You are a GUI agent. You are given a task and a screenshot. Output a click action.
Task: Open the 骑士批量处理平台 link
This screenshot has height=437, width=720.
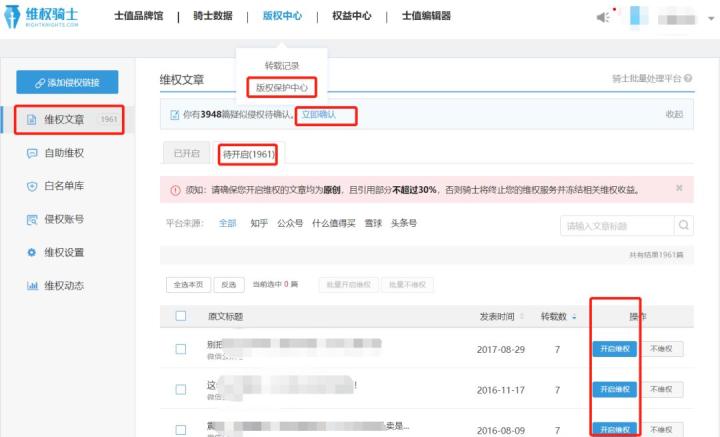click(x=647, y=78)
